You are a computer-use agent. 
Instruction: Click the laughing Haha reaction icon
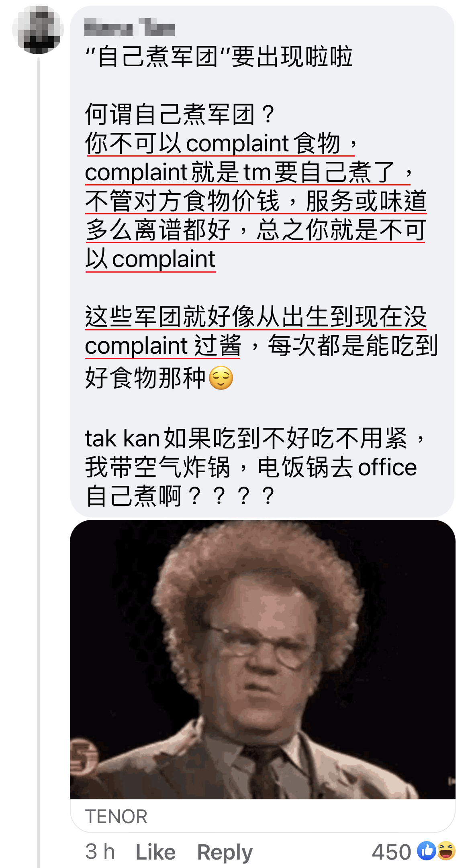click(446, 851)
